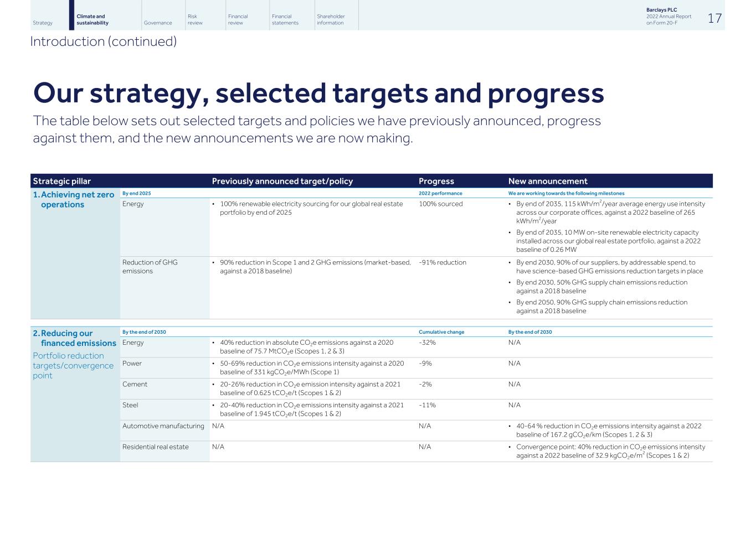Viewport: 756px width, 534px height.
Task: Click the 'Residential real estate' row label
Action: point(156,447)
